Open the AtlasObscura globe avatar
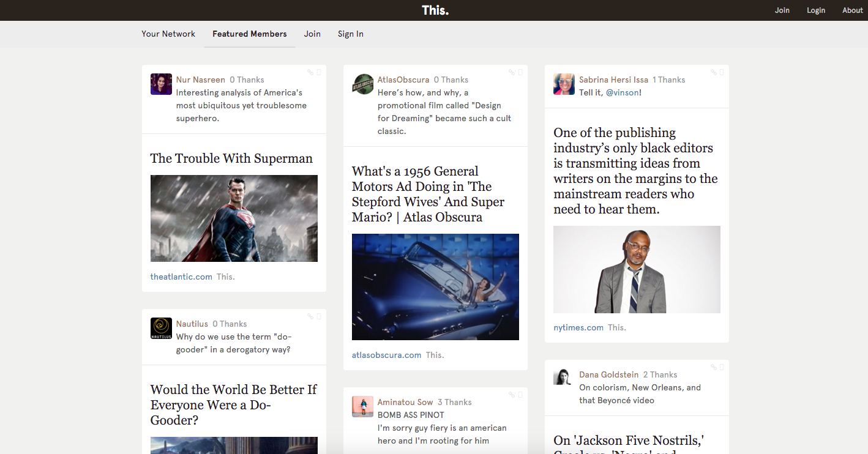The height and width of the screenshot is (454, 868). tap(362, 84)
